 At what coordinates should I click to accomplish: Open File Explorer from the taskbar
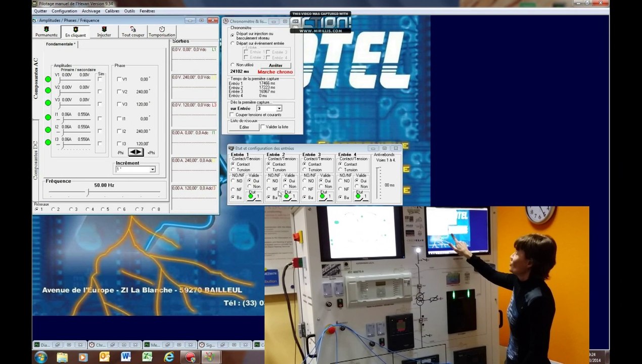coord(62,357)
